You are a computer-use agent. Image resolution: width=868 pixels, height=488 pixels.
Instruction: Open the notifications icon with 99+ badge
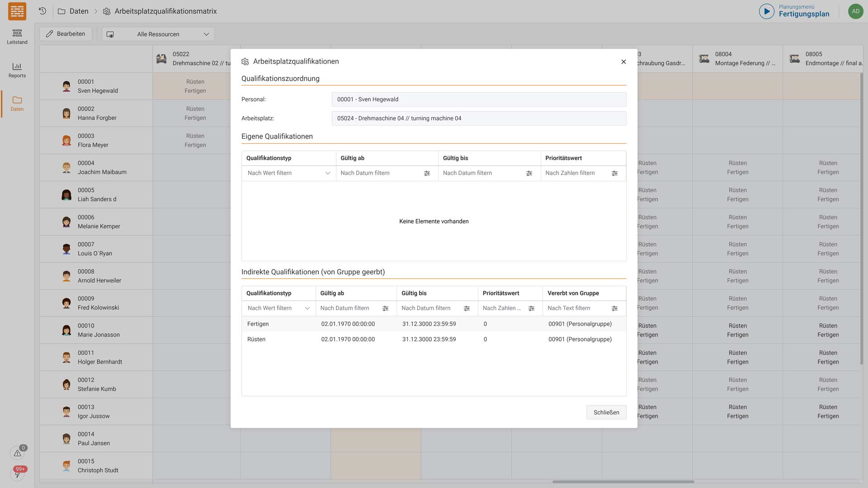tap(17, 474)
